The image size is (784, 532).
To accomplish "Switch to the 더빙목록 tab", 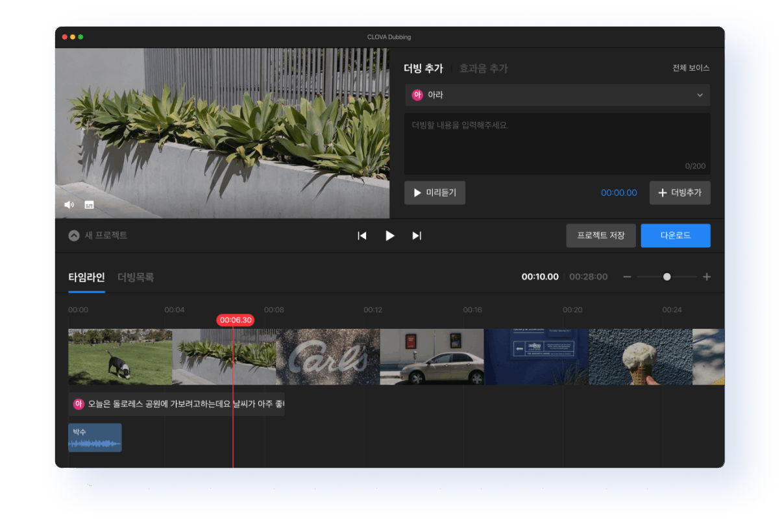I will [x=136, y=277].
